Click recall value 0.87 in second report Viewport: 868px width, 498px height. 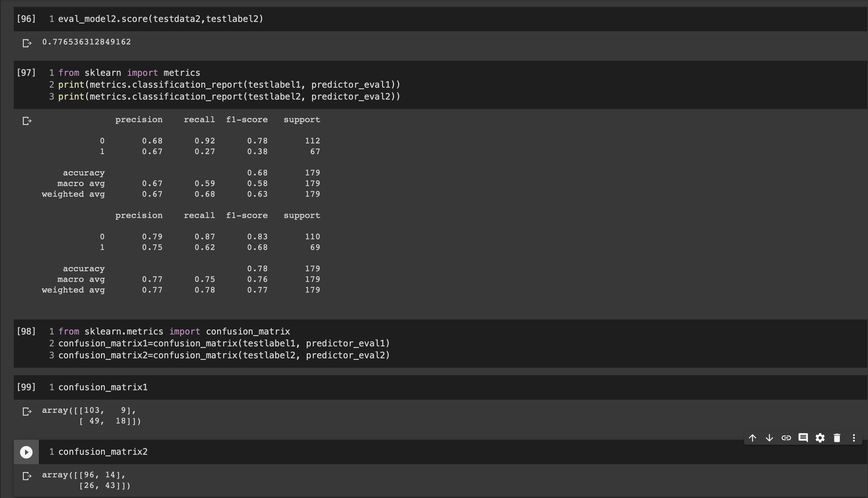coord(205,237)
